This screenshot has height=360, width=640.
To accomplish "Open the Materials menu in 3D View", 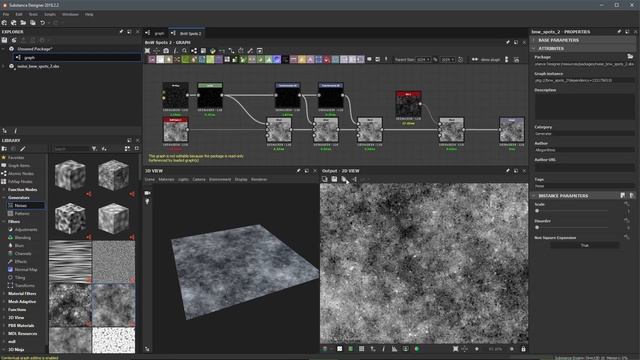I will tap(166, 180).
